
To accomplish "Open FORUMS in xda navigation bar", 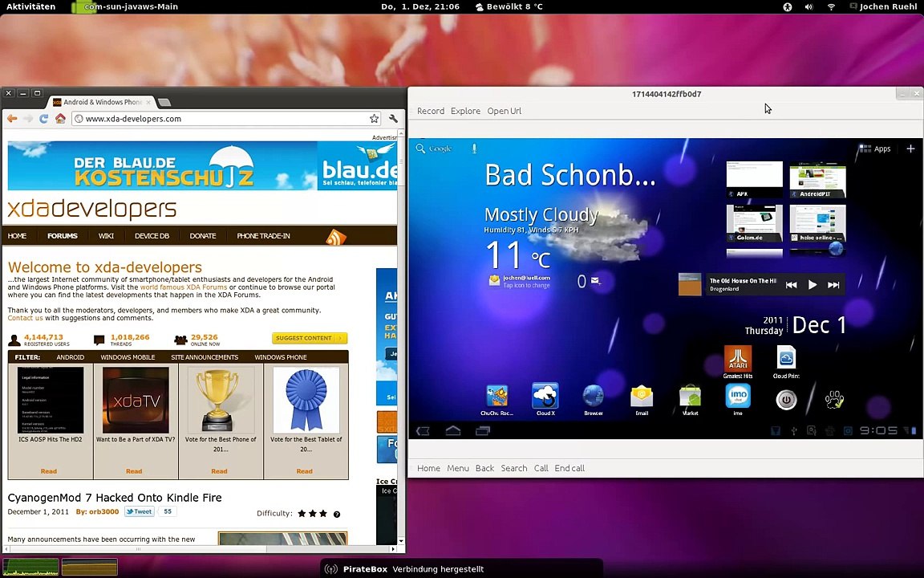I will click(63, 236).
